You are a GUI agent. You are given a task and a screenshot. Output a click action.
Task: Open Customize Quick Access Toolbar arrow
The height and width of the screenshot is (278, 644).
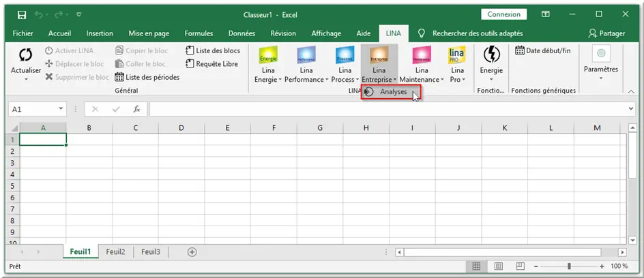[79, 15]
